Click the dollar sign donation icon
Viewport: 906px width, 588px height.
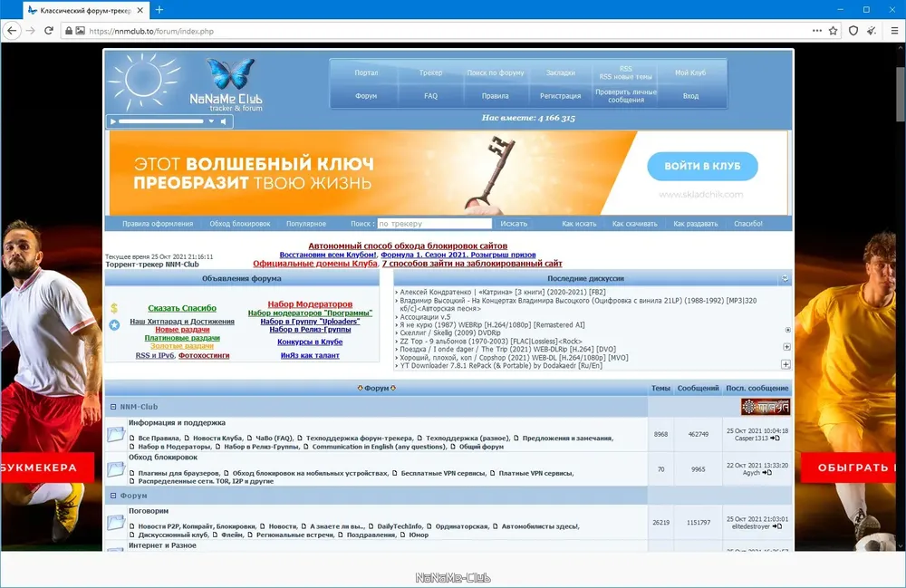(x=114, y=308)
